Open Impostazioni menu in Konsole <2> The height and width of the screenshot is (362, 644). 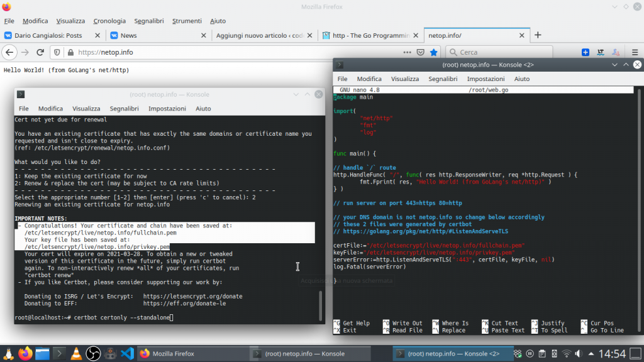point(486,79)
